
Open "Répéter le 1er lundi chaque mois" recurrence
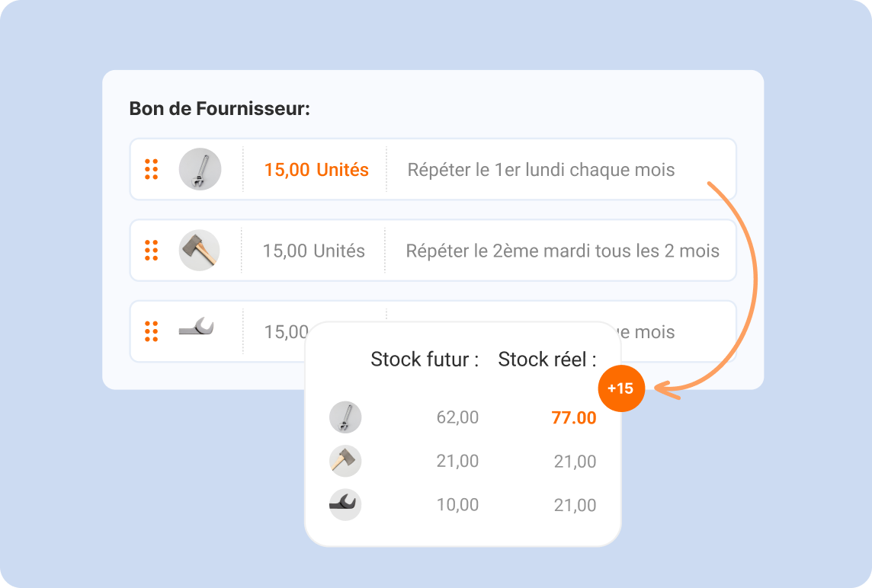pos(540,170)
